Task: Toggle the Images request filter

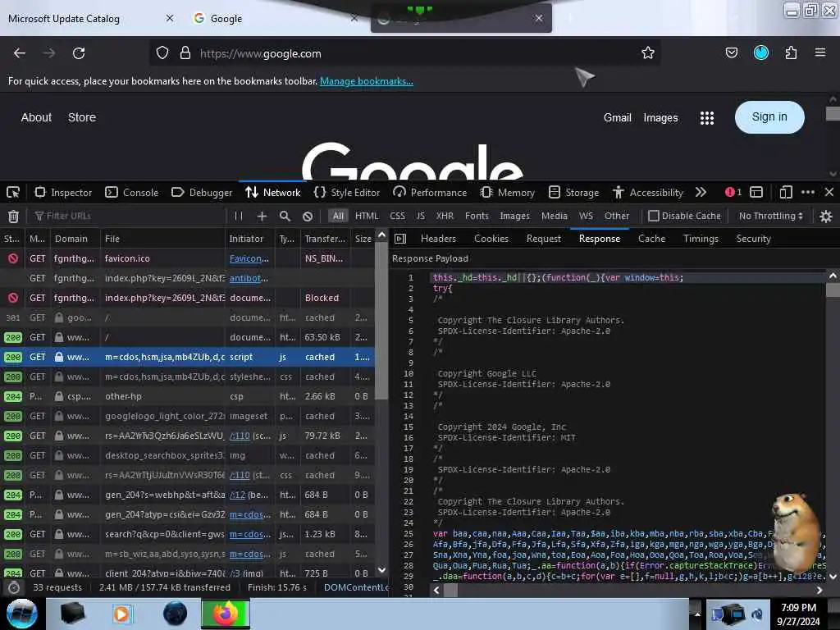Action: pos(514,216)
